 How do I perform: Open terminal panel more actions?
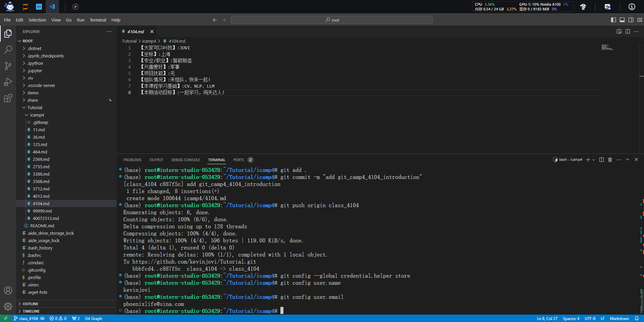click(x=619, y=160)
